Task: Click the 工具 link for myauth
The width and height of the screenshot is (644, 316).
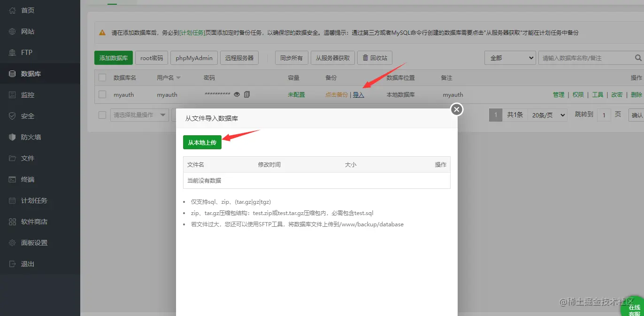Action: point(598,94)
